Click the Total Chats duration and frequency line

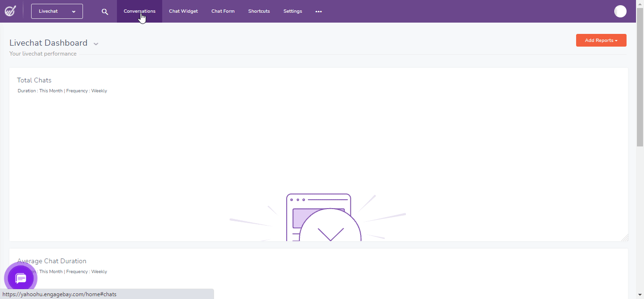coord(62,91)
